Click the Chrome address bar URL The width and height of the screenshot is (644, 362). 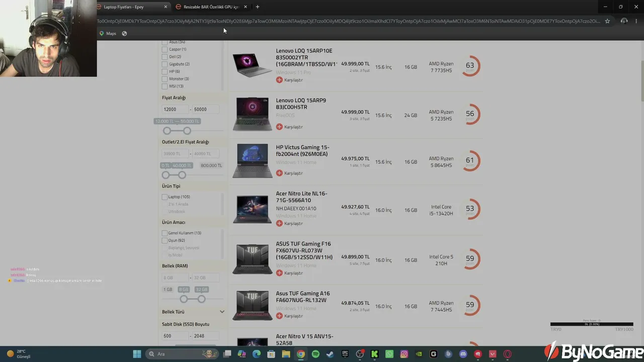coord(349,21)
